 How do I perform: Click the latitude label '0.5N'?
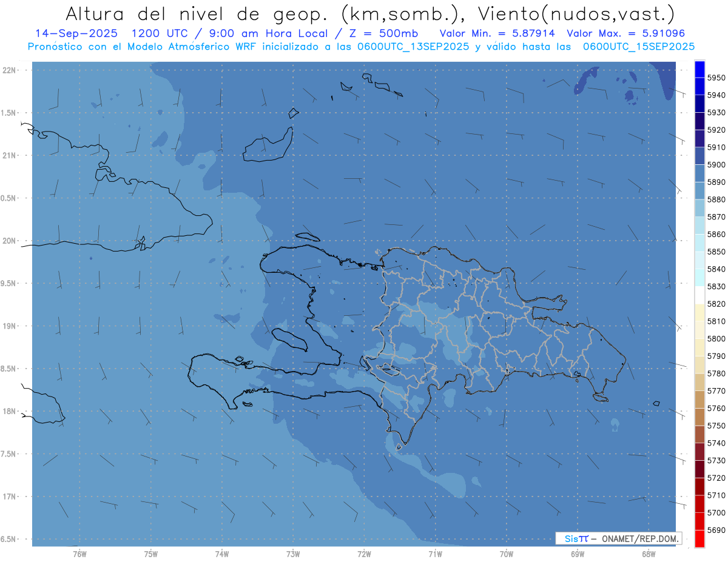[x=8, y=198]
